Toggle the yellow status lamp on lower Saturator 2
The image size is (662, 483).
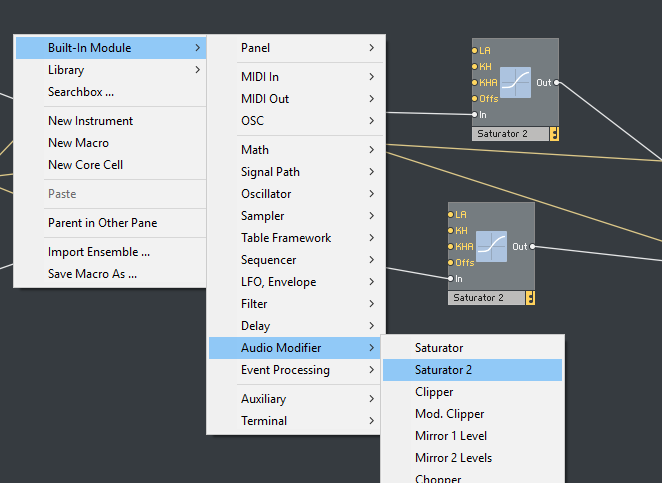530,298
